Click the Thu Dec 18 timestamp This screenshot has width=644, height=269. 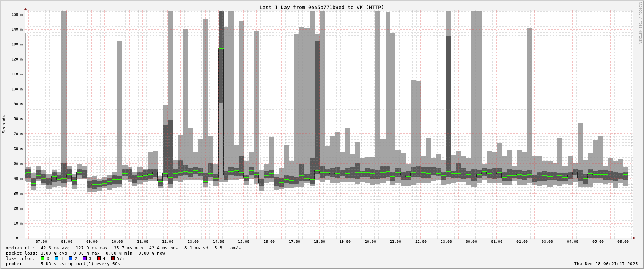tap(606, 264)
